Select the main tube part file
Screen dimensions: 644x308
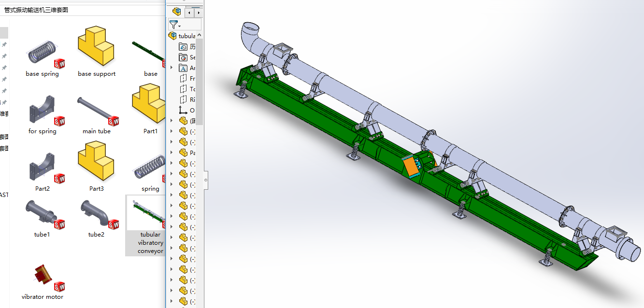click(97, 115)
